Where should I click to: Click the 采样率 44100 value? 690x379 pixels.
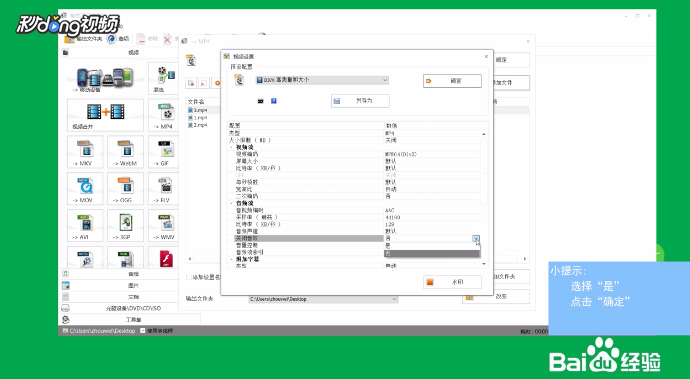click(393, 217)
